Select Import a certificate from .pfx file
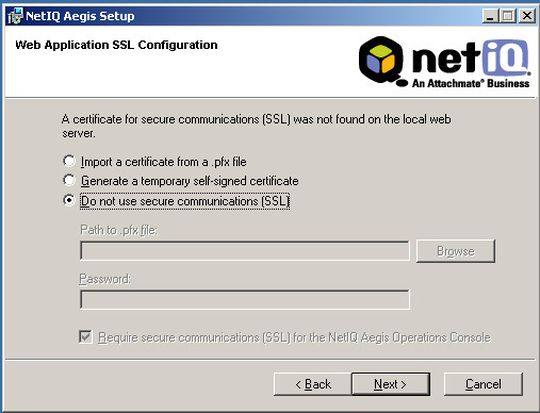 [69, 161]
